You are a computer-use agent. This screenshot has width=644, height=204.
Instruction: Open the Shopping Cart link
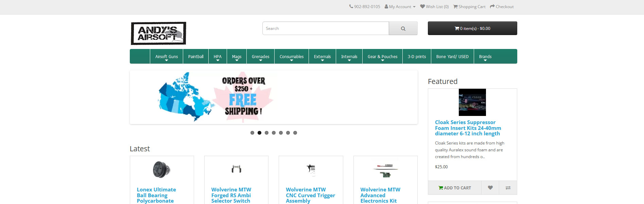point(469,6)
